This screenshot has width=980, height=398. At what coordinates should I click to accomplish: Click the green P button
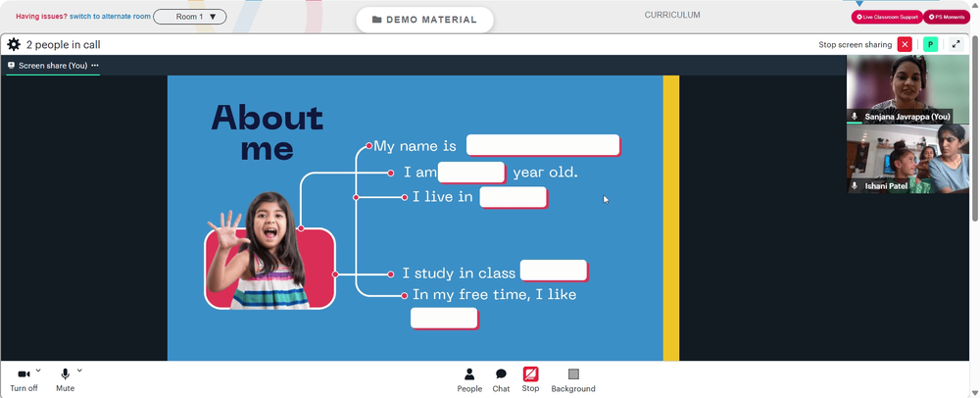click(x=931, y=44)
